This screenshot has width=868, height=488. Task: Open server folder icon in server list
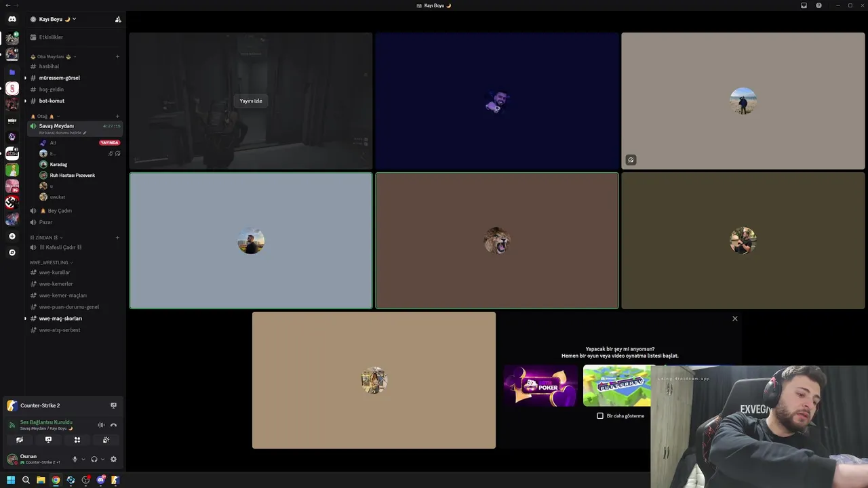(x=12, y=72)
